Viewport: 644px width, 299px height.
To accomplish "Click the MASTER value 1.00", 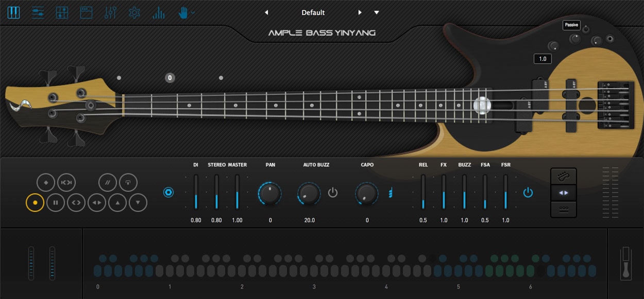I will click(237, 220).
